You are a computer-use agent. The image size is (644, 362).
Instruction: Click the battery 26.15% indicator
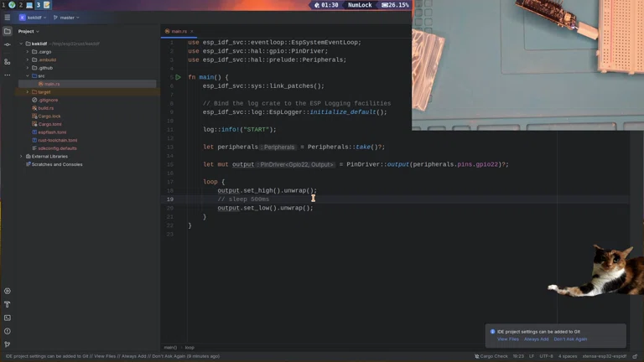coord(395,5)
